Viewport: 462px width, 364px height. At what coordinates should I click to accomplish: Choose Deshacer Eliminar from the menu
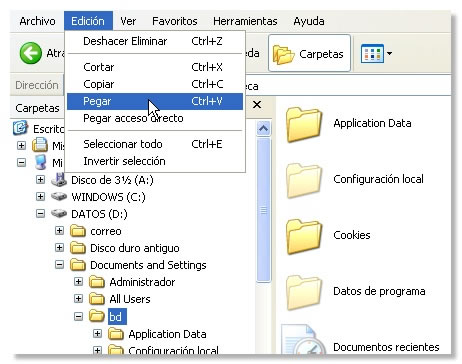coord(155,41)
